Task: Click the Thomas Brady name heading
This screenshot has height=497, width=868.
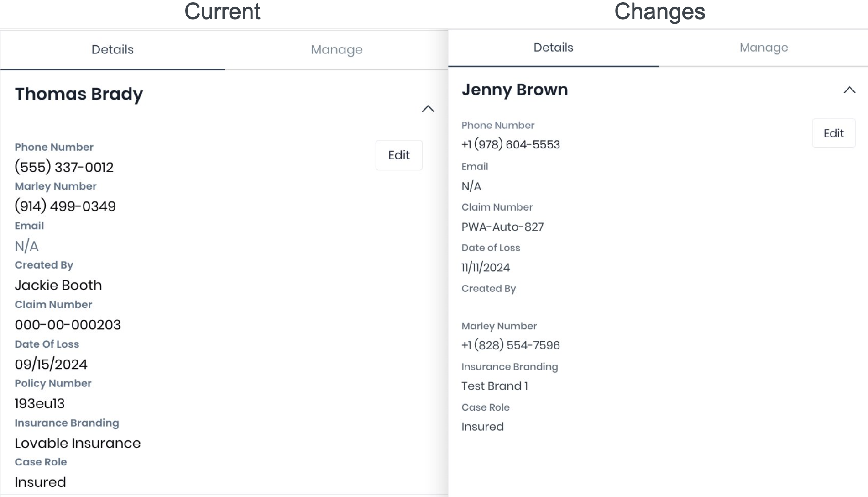Action: tap(79, 94)
